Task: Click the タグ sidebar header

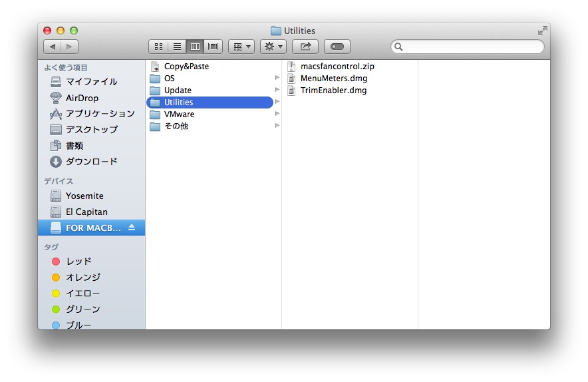Action: (x=51, y=247)
